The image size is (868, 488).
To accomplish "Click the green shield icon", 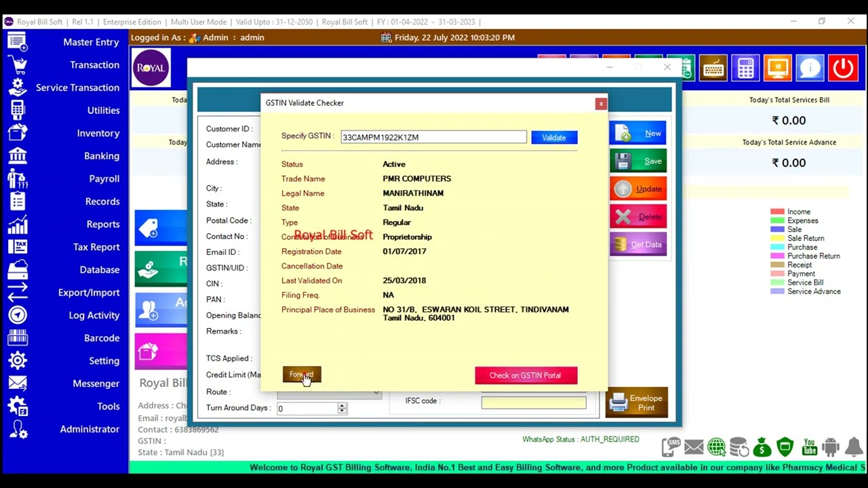I will coord(785,447).
